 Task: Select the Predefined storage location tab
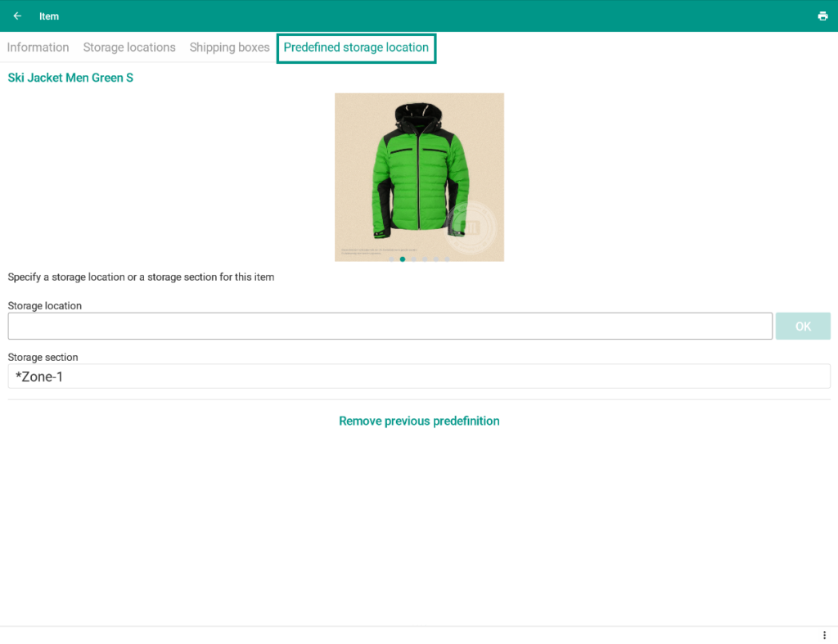pos(356,47)
